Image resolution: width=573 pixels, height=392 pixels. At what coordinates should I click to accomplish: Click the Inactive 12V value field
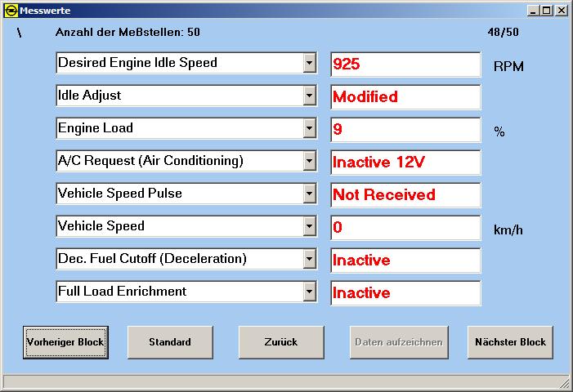click(x=405, y=163)
